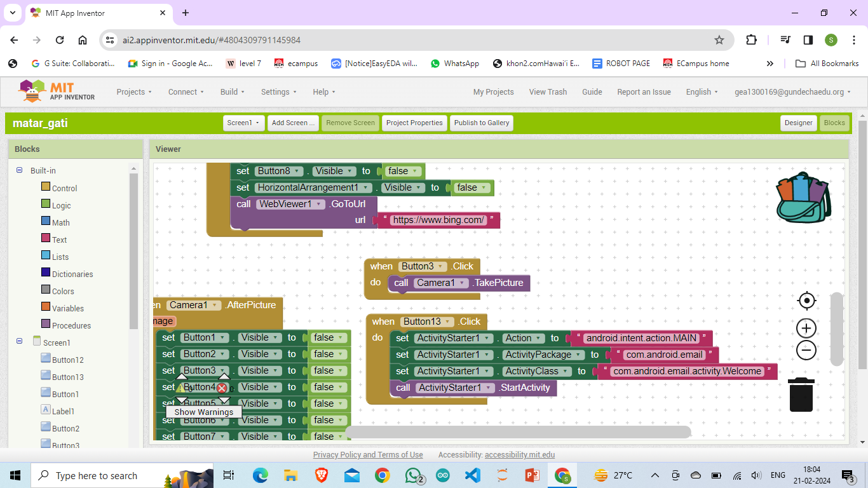Click the horizontal scrollbar in the viewer
Screen dimensions: 868x488
click(x=517, y=432)
